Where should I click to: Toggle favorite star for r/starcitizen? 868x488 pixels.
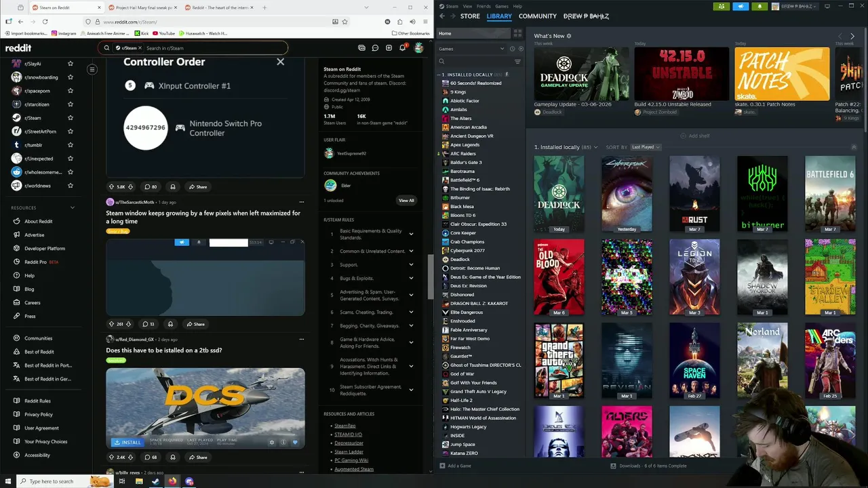click(x=71, y=104)
